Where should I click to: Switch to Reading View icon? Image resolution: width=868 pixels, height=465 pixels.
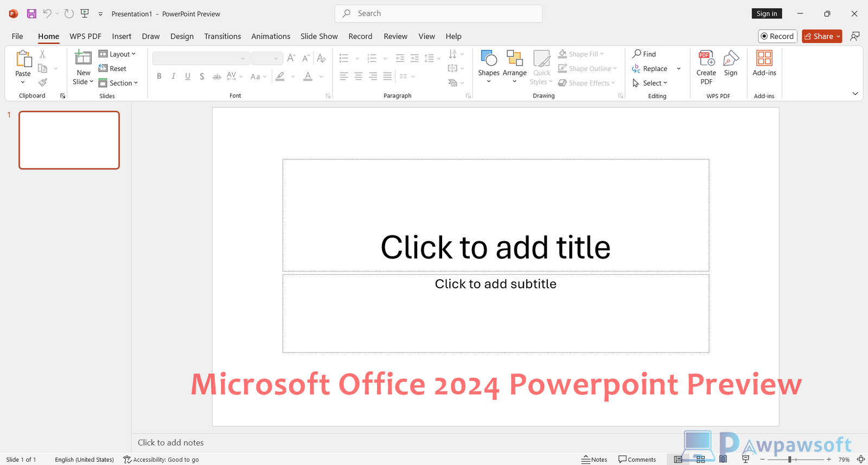tap(723, 459)
